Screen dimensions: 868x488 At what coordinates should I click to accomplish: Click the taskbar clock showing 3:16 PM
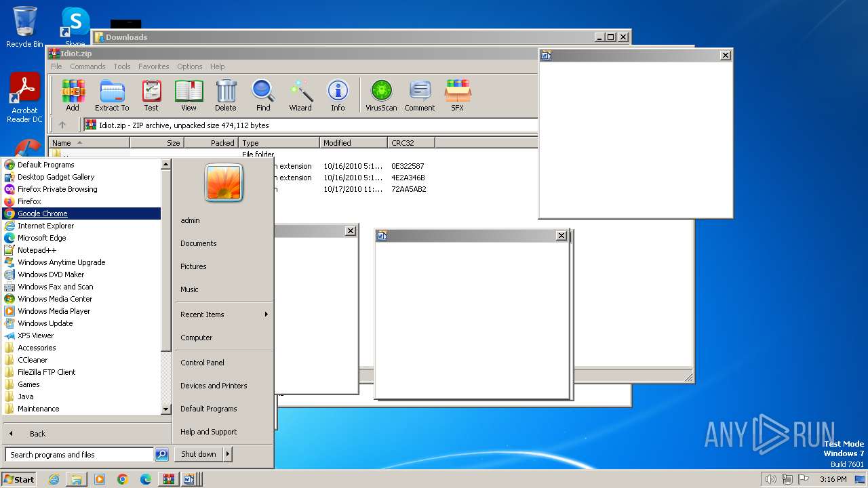(x=833, y=479)
